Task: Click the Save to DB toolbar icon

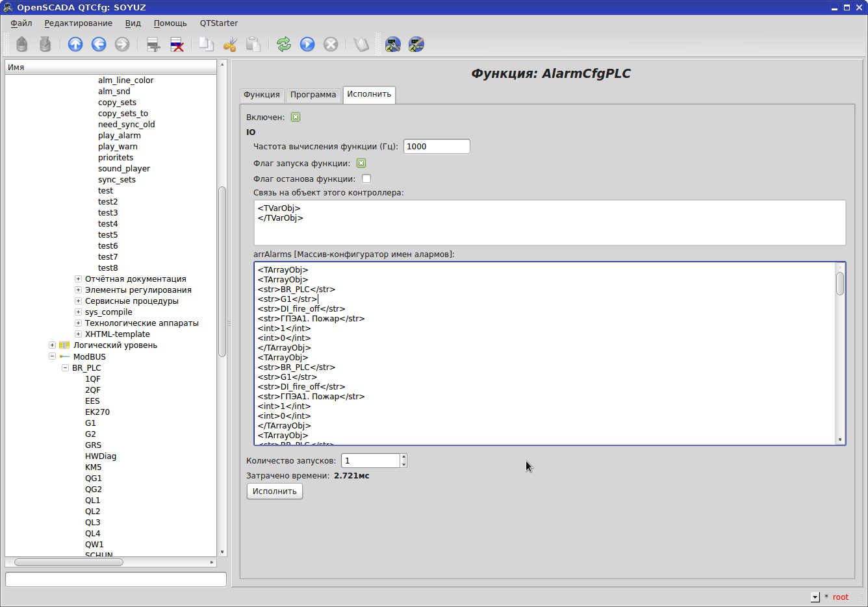Action: pyautogui.click(x=45, y=44)
